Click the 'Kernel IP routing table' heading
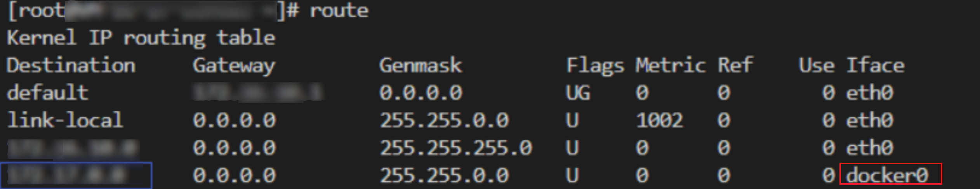The width and height of the screenshot is (980, 189). click(x=141, y=38)
